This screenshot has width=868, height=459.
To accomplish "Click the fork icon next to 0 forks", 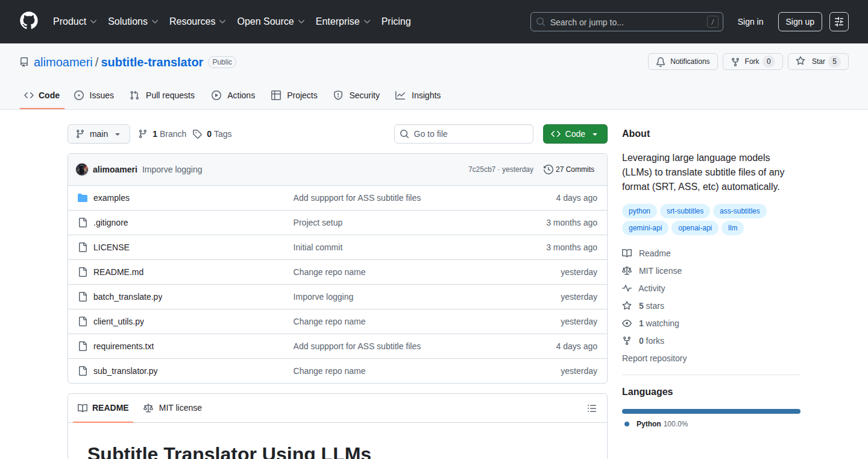I will 627,341.
